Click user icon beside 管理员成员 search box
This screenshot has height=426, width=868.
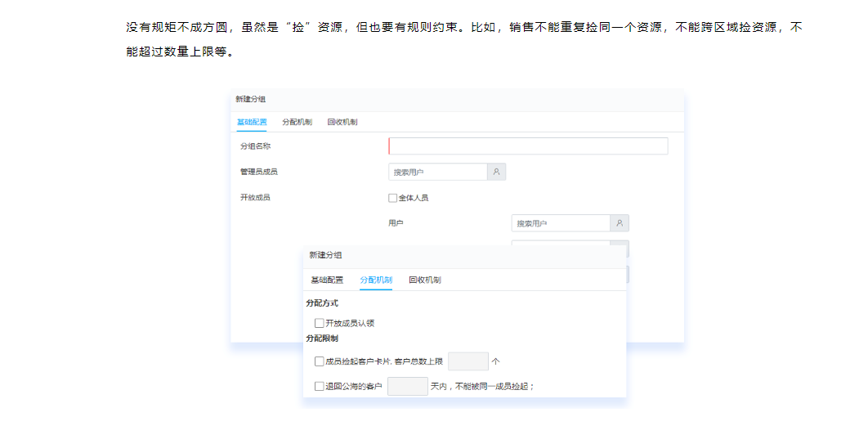point(496,172)
